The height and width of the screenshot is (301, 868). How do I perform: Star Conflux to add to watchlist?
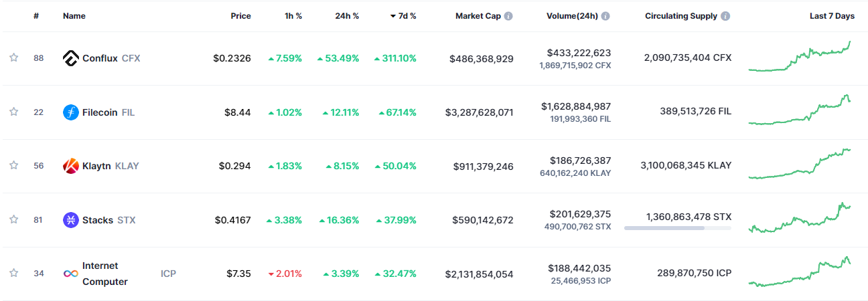tap(13, 58)
